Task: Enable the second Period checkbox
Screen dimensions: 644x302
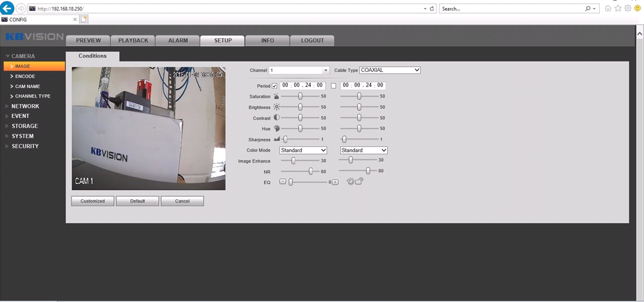Action: coord(334,86)
